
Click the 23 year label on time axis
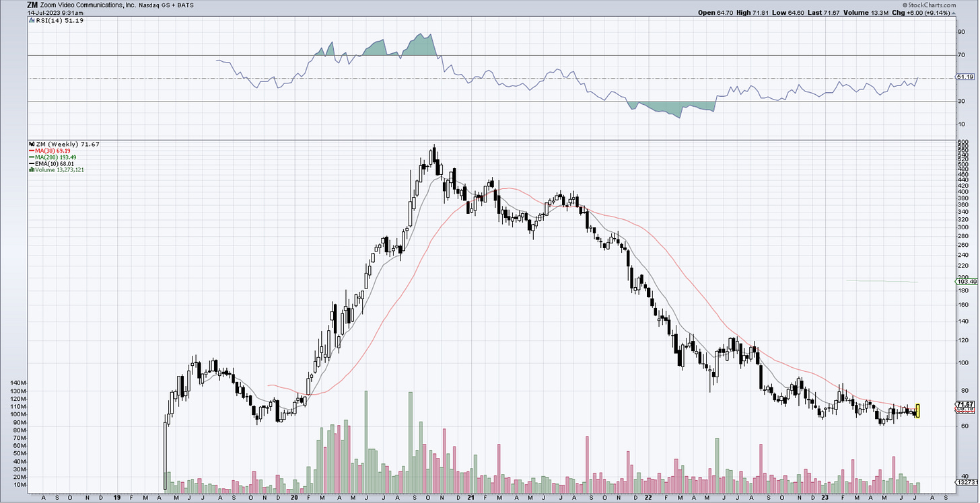point(825,498)
